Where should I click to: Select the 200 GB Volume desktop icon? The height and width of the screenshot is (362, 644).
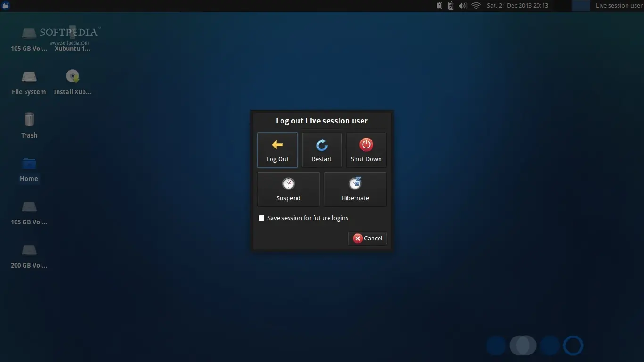click(x=29, y=256)
